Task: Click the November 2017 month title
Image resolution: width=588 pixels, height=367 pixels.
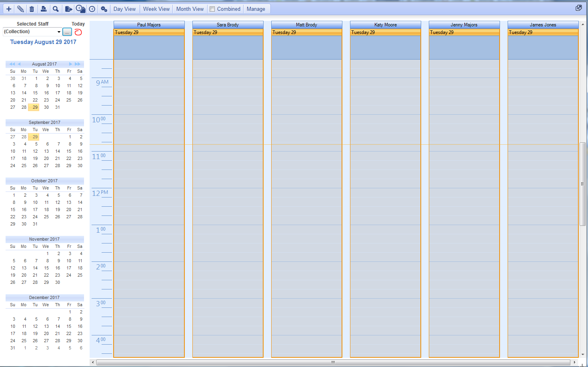Action: pyautogui.click(x=44, y=239)
